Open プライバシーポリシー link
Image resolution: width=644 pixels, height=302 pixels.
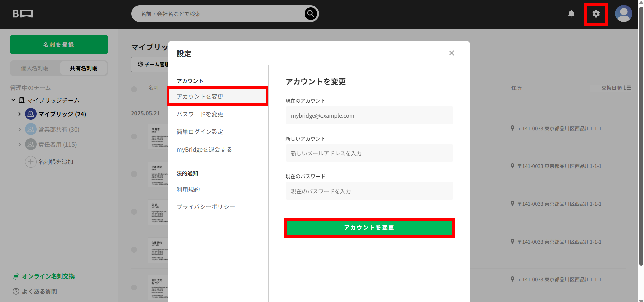pyautogui.click(x=206, y=207)
